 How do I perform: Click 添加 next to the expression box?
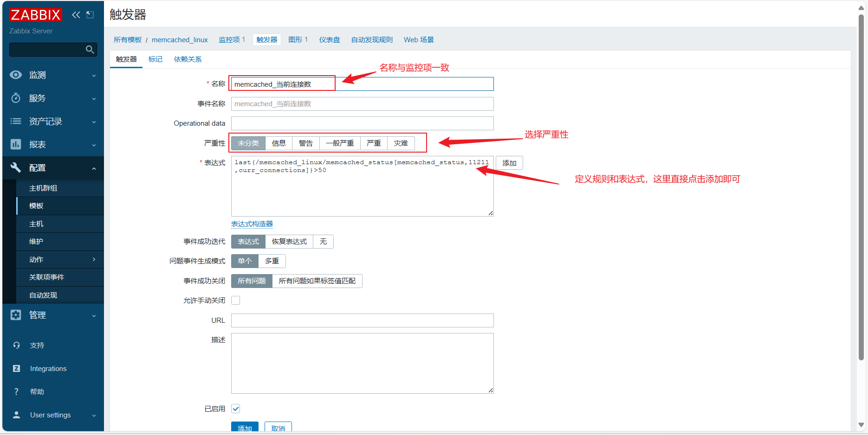coord(509,163)
